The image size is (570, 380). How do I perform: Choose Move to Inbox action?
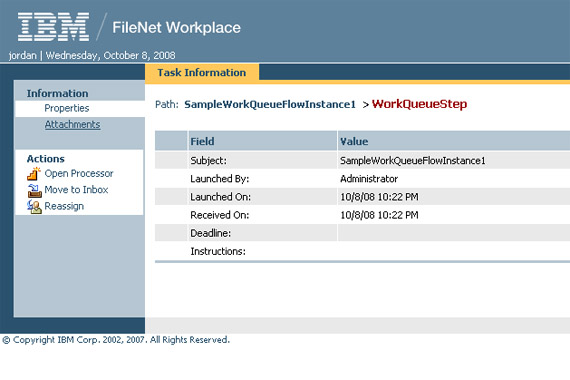pos(76,190)
